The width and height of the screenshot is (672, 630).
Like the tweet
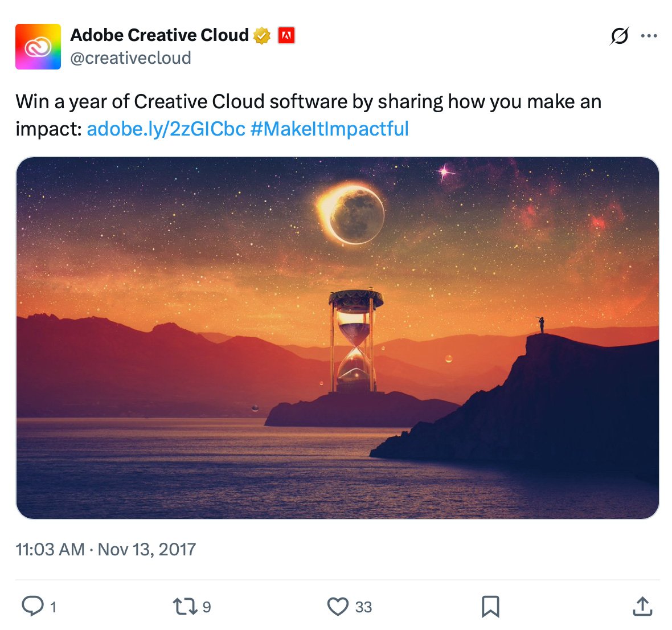pyautogui.click(x=337, y=607)
